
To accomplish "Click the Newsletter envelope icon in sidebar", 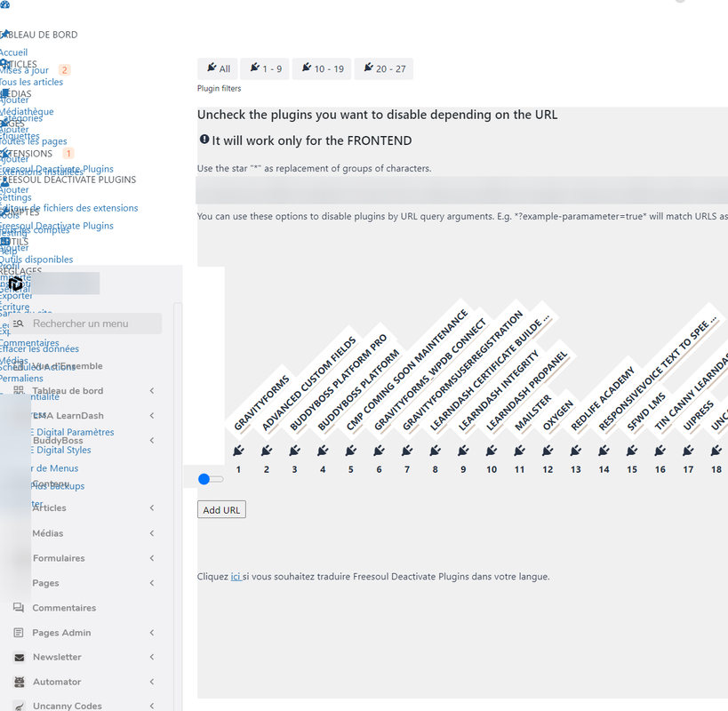I will (19, 657).
